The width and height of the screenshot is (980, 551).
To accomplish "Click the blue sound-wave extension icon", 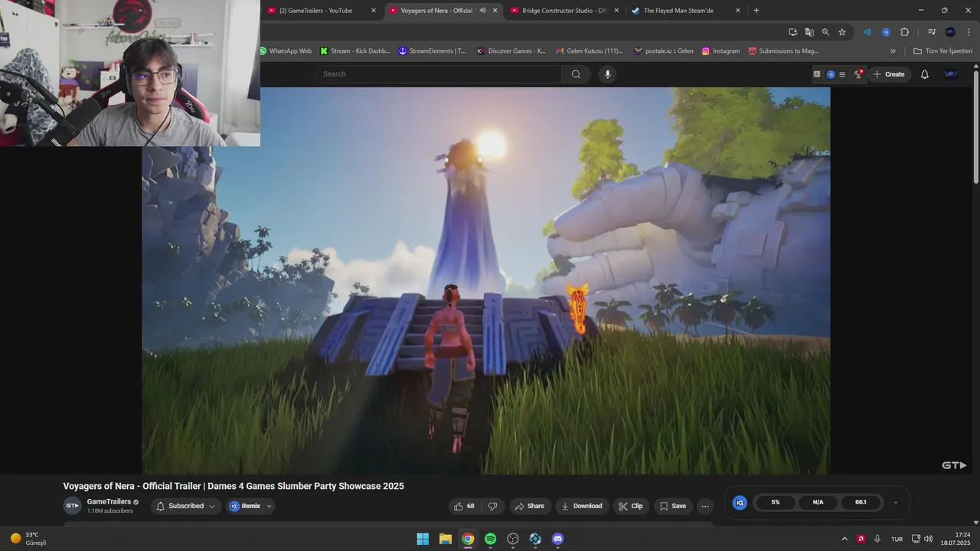I will (867, 32).
